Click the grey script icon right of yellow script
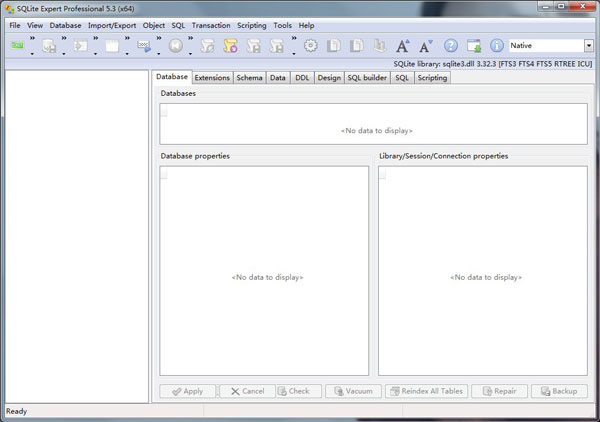 (x=253, y=46)
